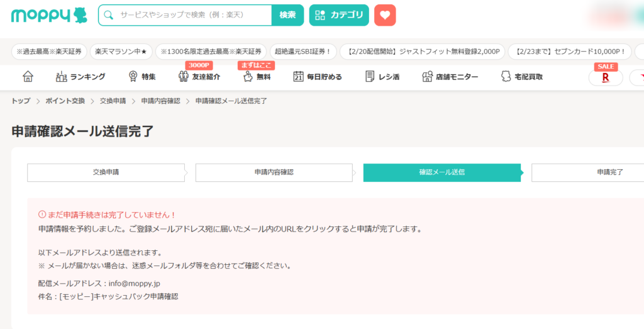Click the ポイント交換 breadcrumb link
This screenshot has height=329, width=644.
(x=65, y=101)
